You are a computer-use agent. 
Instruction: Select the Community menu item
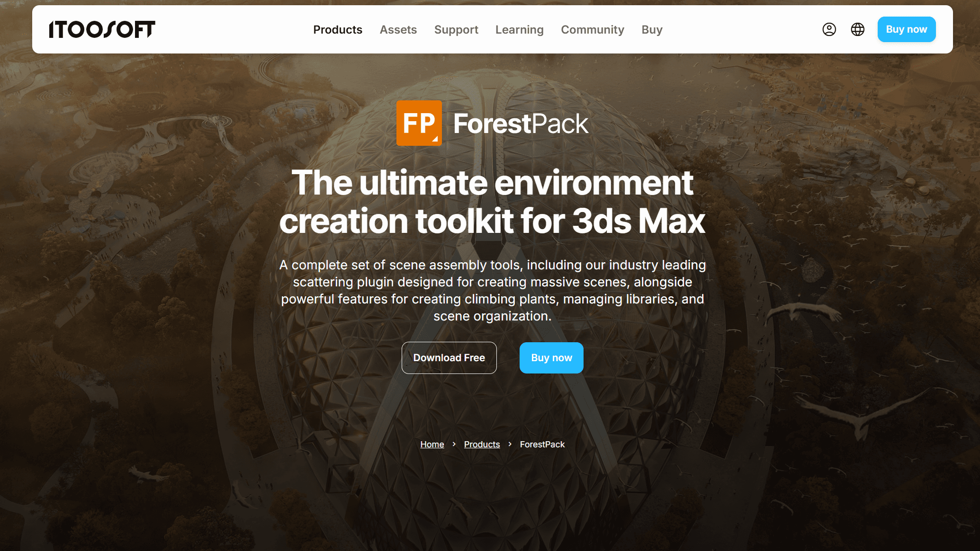pos(593,29)
